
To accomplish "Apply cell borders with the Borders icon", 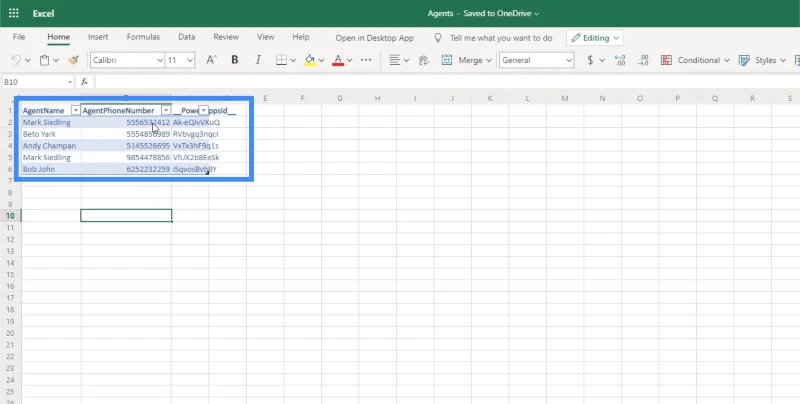I will [x=281, y=60].
